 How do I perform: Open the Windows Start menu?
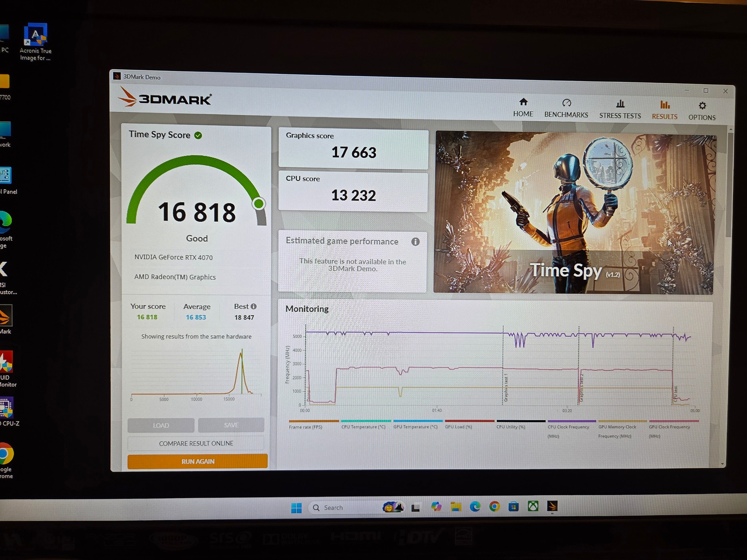[297, 507]
